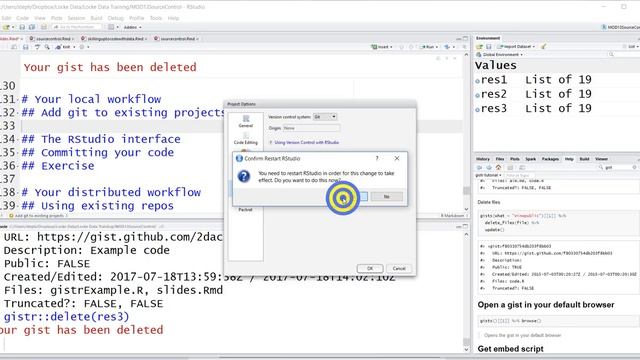This screenshot has height=360, width=640.
Task: Click the Environment search magnifier icon
Action: tap(611, 54)
